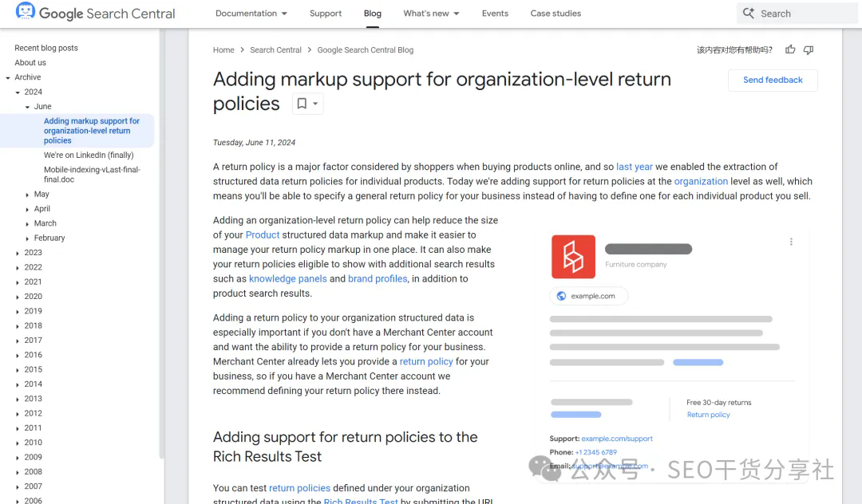
Task: Click the example.com/support link
Action: click(x=617, y=439)
